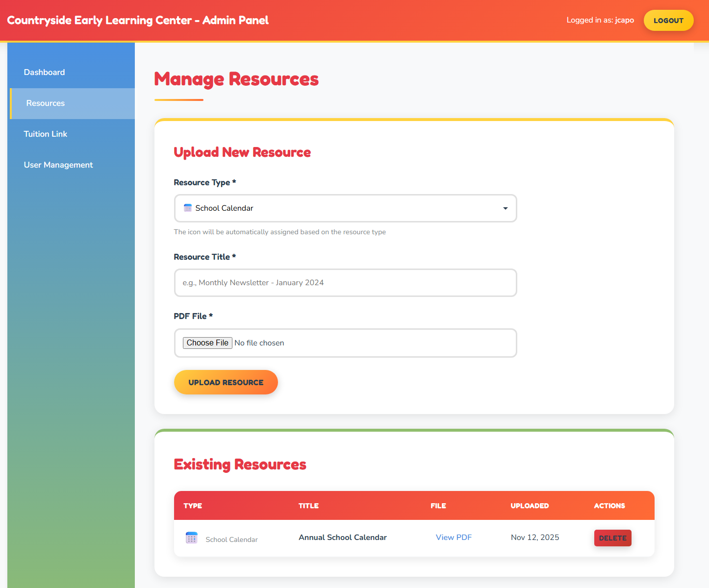Click the calendar icon in the Resource Type selector
The height and width of the screenshot is (588, 709).
tap(187, 208)
